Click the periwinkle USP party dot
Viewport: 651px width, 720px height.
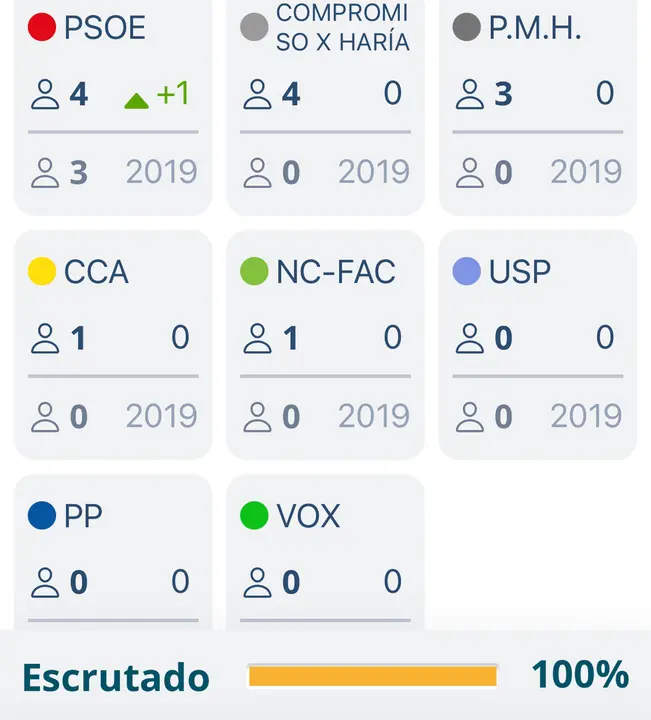tap(466, 271)
